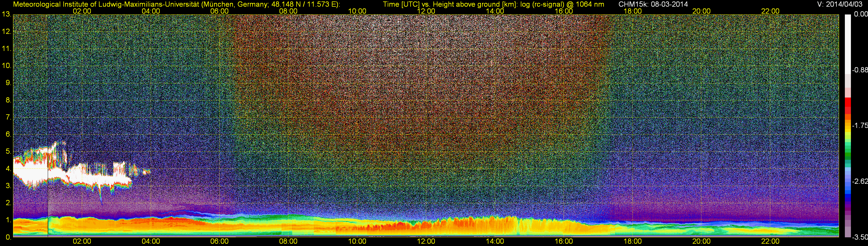This screenshot has height=246, width=868.
Task: Click the 20:00 label on the bottom time axis
Action: 702,241
